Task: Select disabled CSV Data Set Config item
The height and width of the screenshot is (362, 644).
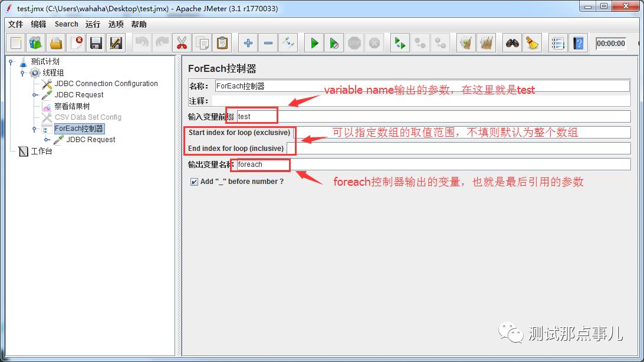Action: point(88,117)
